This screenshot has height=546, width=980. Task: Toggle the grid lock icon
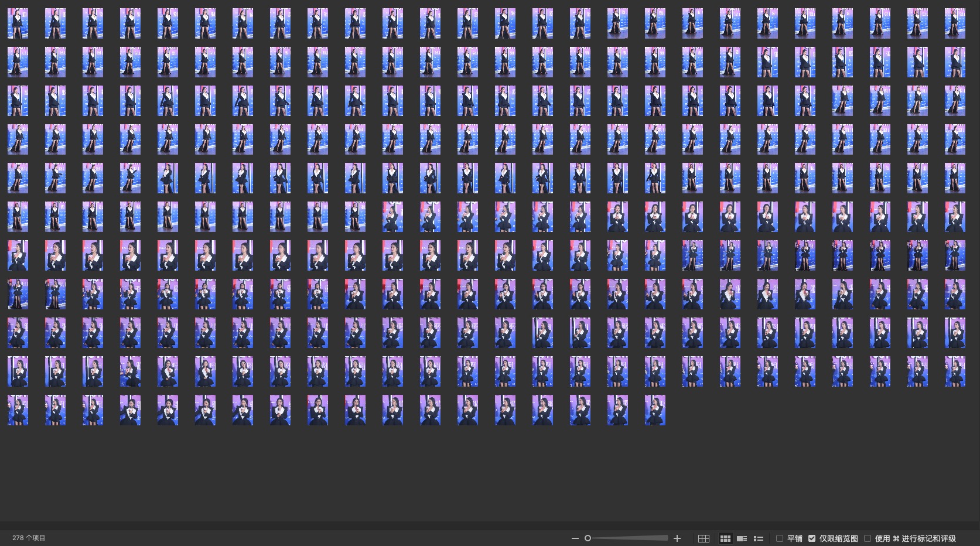pyautogui.click(x=704, y=538)
